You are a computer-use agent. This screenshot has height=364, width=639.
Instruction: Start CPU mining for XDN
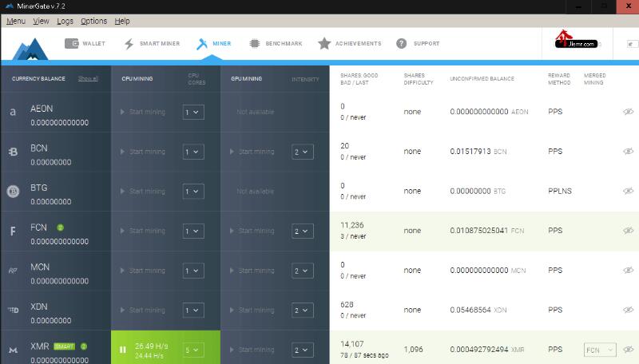[143, 311]
